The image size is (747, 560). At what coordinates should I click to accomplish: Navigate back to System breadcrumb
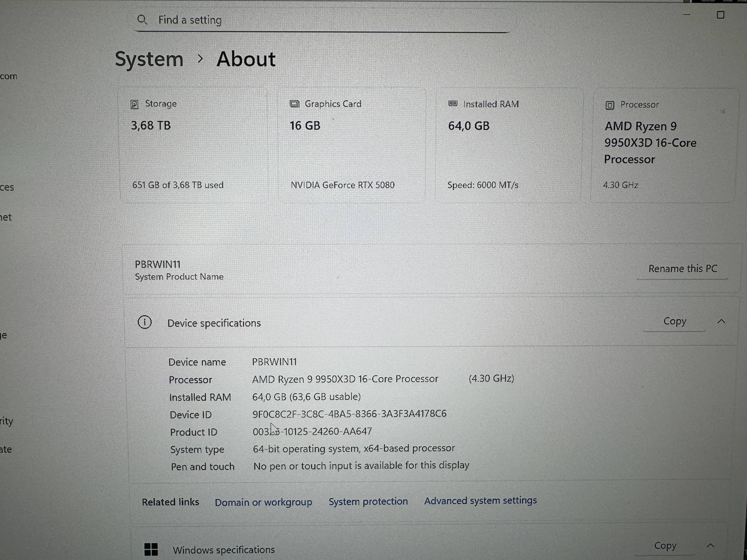149,59
